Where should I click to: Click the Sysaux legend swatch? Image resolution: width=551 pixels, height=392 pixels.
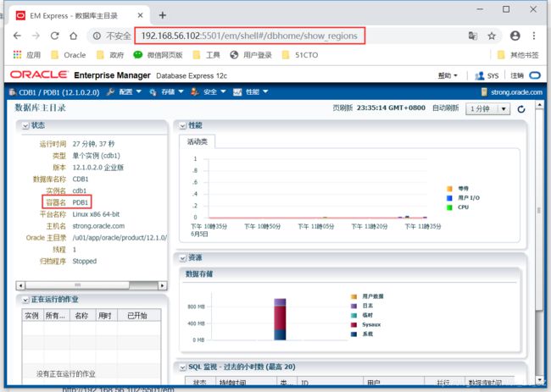pos(353,324)
